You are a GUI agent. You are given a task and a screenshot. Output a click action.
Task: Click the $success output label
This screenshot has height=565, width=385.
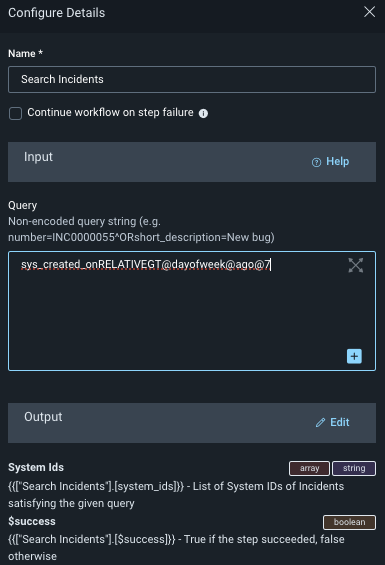pos(32,521)
